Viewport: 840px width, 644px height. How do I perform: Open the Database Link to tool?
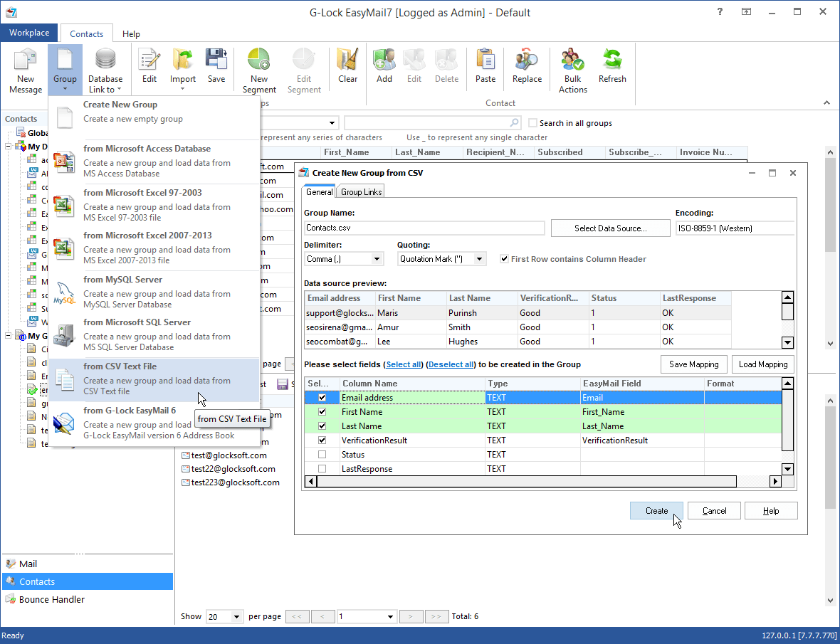(105, 70)
